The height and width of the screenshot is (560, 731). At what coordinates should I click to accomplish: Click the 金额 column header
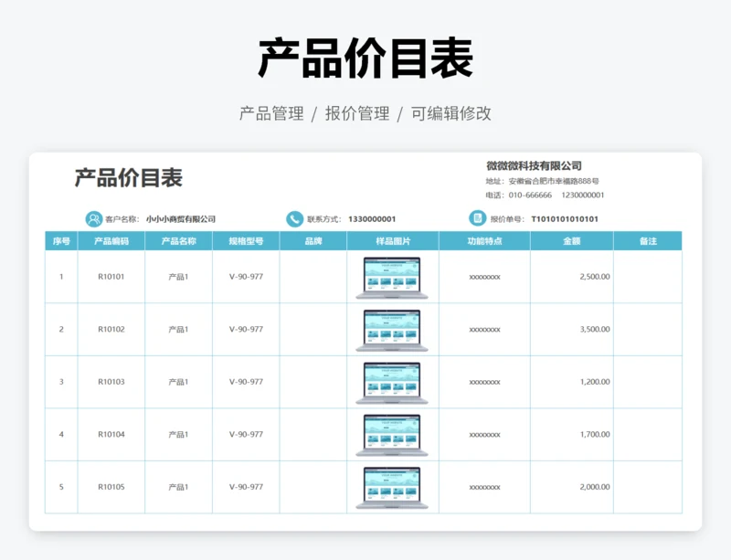point(571,241)
